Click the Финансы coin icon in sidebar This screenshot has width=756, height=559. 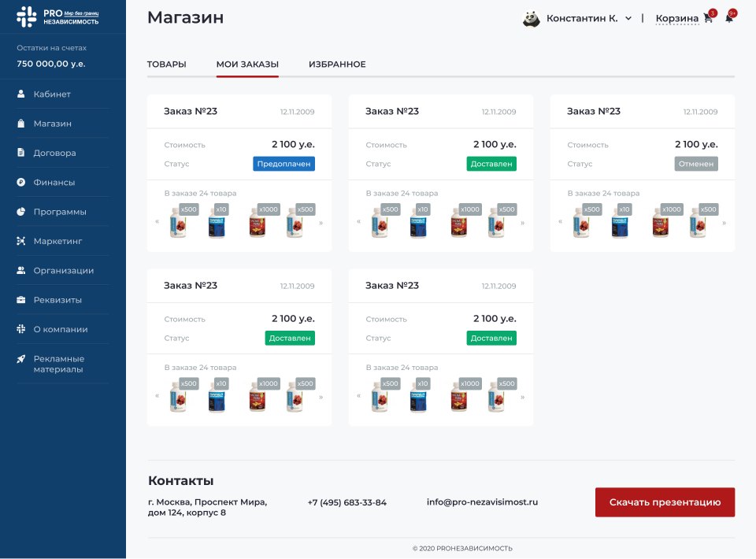(x=21, y=183)
